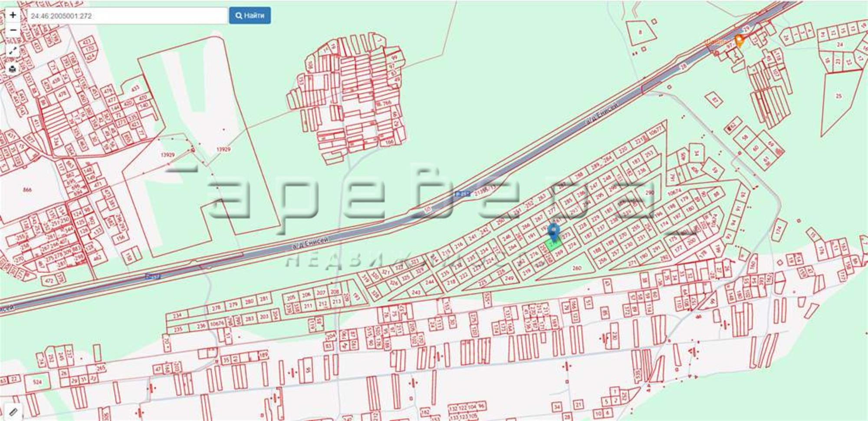Zoom out the map with minus button
Viewport: 868px width, 421px height.
pos(13,30)
